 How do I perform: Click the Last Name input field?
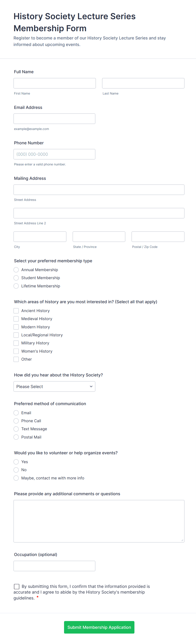pyautogui.click(x=143, y=83)
